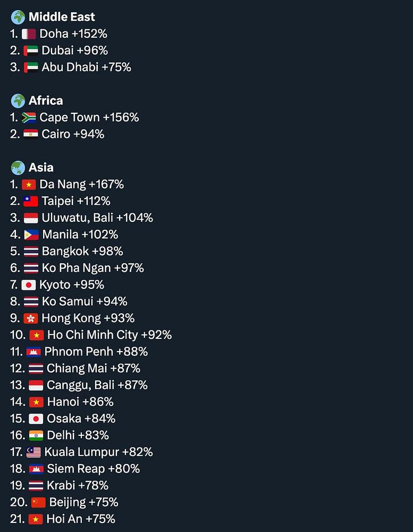This screenshot has height=532, width=413.
Task: Click the Hong Kong flag icon
Action: 31,318
